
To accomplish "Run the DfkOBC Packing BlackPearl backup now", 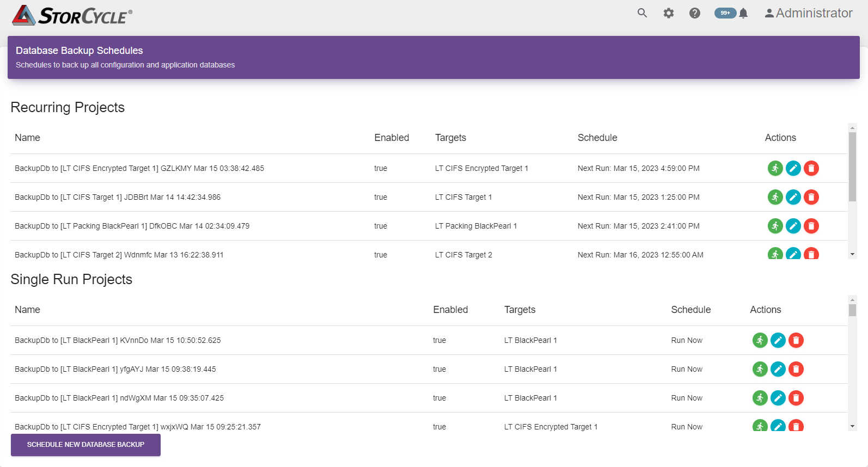I will 775,226.
